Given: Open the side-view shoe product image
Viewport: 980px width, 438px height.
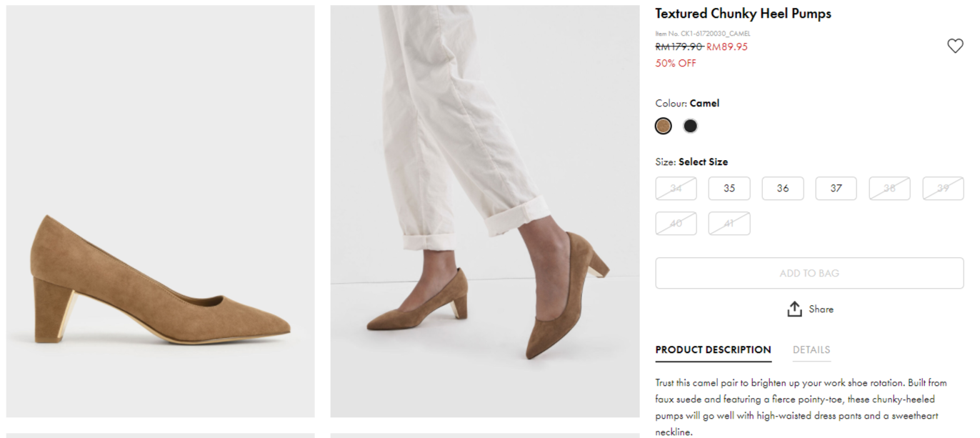Looking at the screenshot, I should [x=161, y=211].
